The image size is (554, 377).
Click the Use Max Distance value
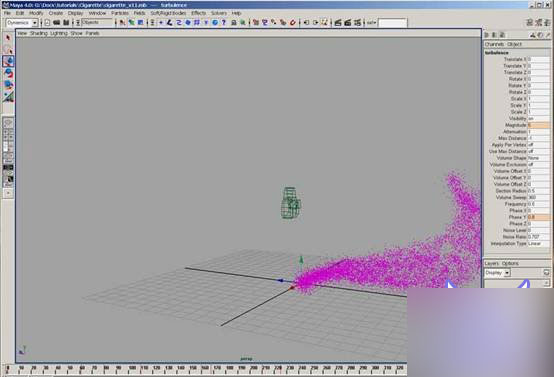pos(539,151)
